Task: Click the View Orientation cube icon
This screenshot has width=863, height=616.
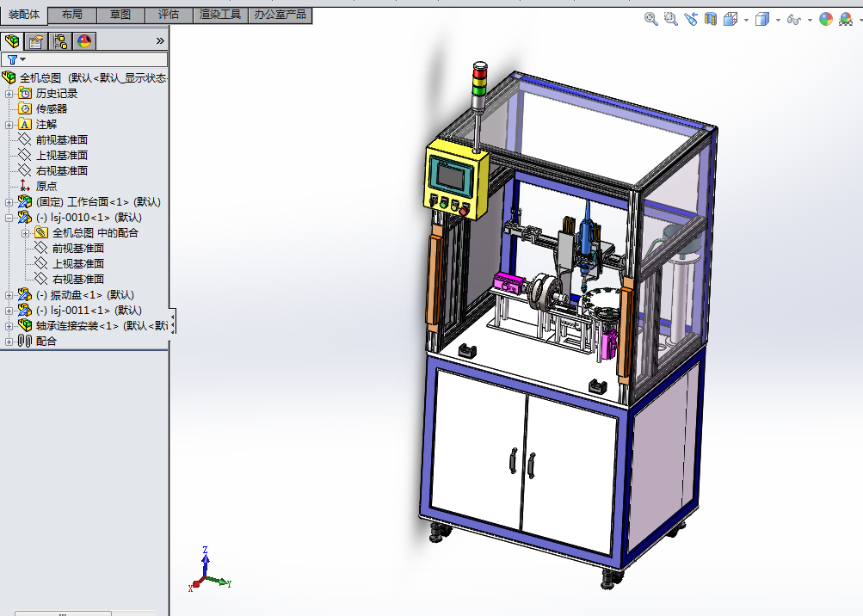Action: 730,19
